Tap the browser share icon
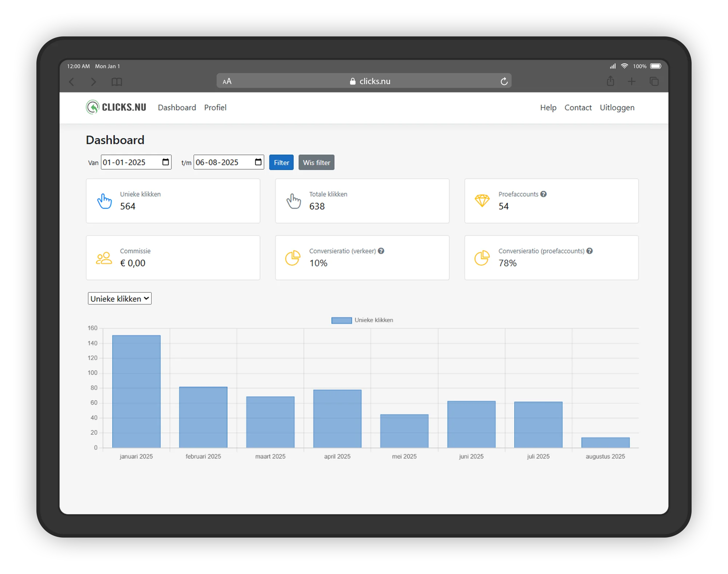This screenshot has height=574, width=728. point(610,81)
